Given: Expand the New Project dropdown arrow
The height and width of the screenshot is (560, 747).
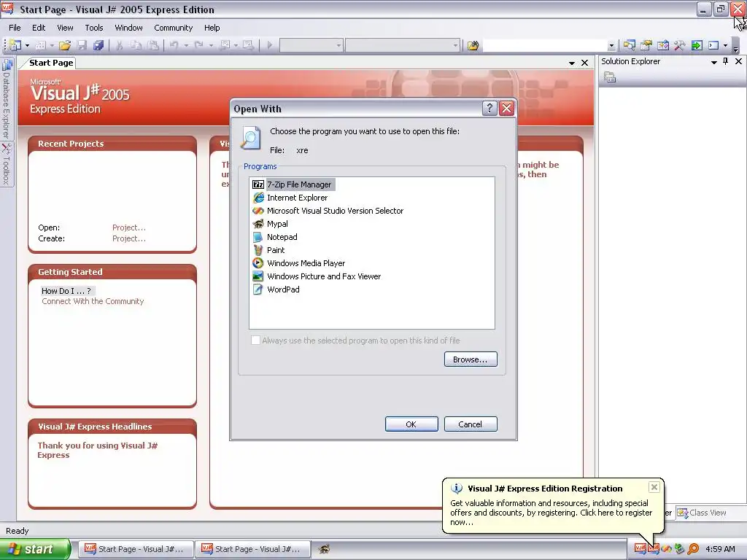Looking at the screenshot, I should coord(27,46).
